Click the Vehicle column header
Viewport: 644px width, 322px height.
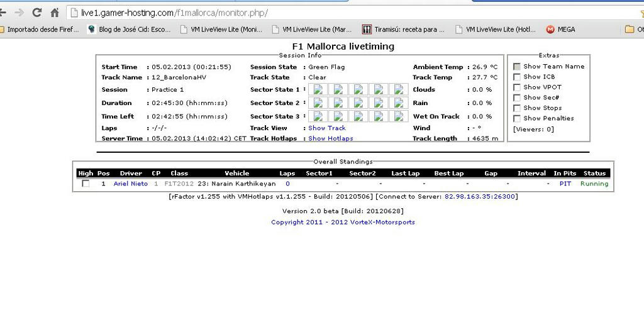click(x=236, y=174)
